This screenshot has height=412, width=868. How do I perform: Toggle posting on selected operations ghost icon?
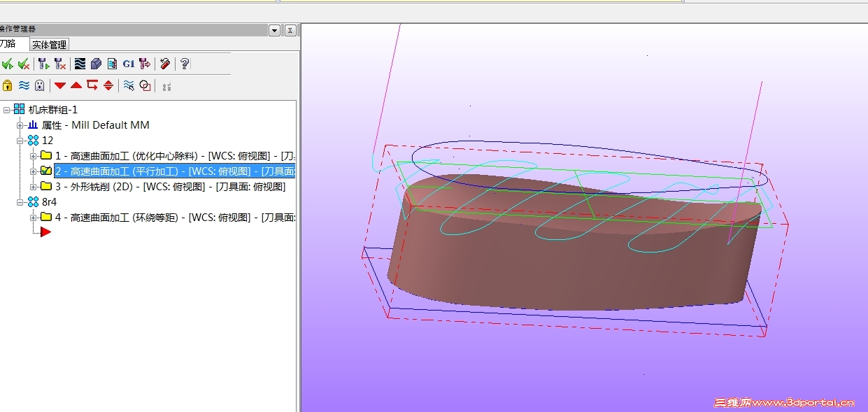pos(40,85)
